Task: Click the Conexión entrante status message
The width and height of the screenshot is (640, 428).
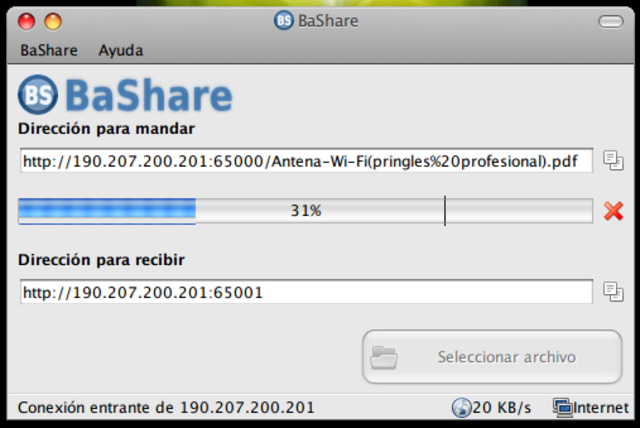Action: pos(166,408)
